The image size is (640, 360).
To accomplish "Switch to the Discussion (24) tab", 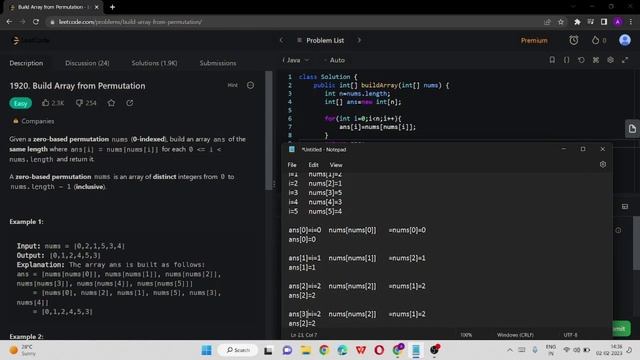I will click(87, 63).
